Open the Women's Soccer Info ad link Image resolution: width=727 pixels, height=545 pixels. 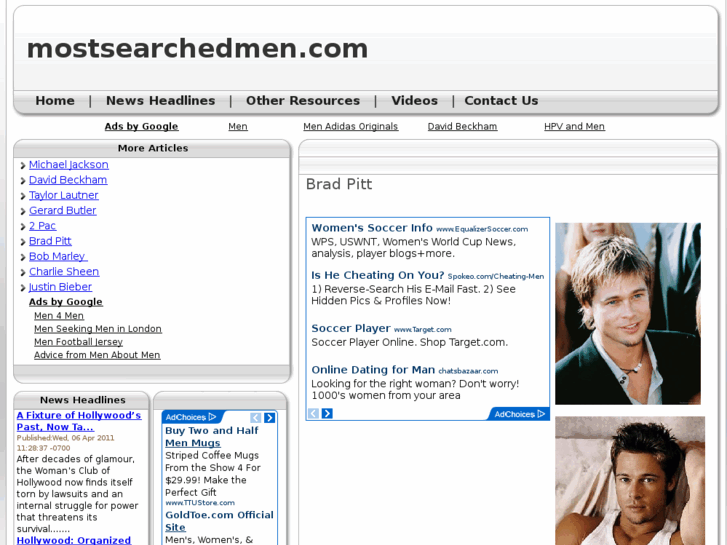(372, 228)
